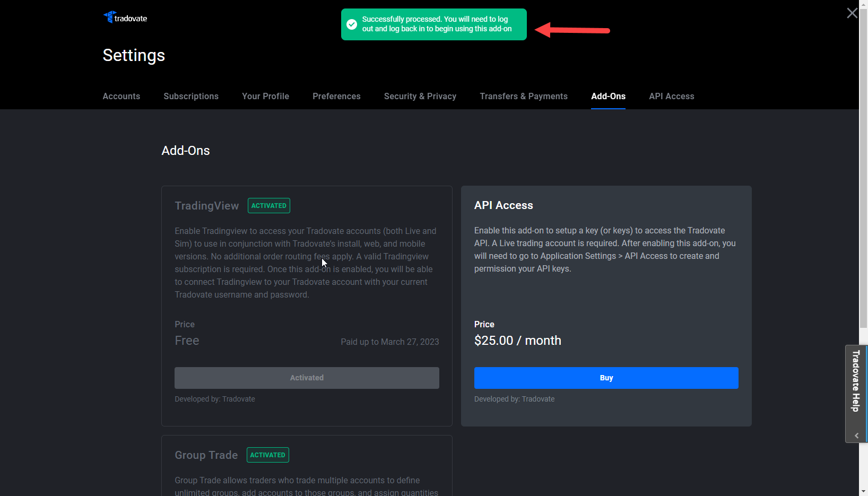Click the scrollbar down arrow
The image size is (868, 496).
point(863,491)
